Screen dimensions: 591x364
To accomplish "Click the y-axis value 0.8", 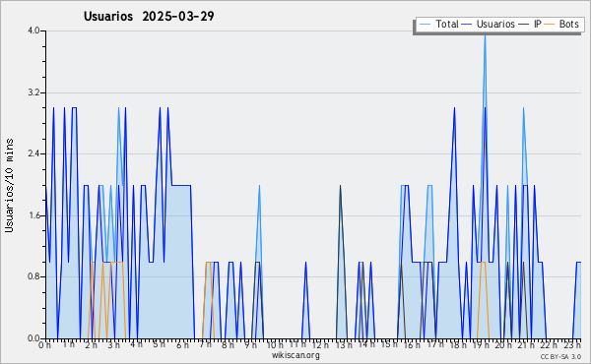I will click(33, 277).
